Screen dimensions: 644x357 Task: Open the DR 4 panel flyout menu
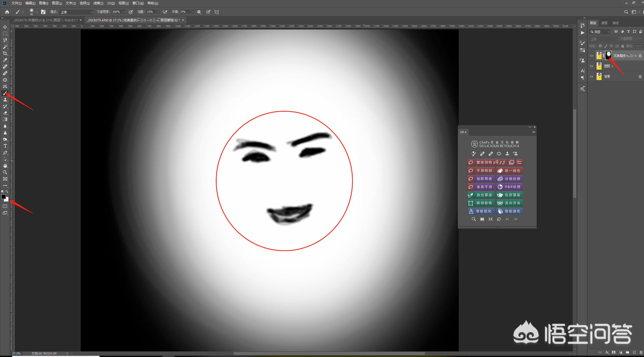tap(534, 132)
